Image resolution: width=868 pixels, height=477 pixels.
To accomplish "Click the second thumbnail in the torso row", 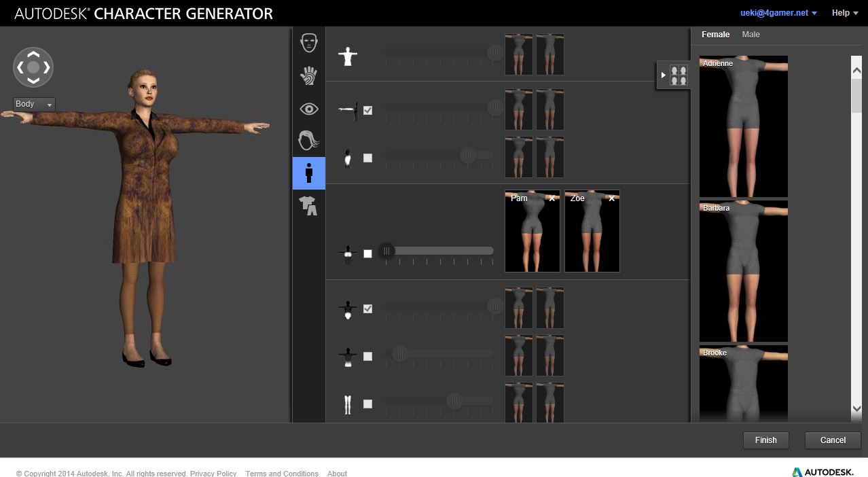I will tap(550, 157).
